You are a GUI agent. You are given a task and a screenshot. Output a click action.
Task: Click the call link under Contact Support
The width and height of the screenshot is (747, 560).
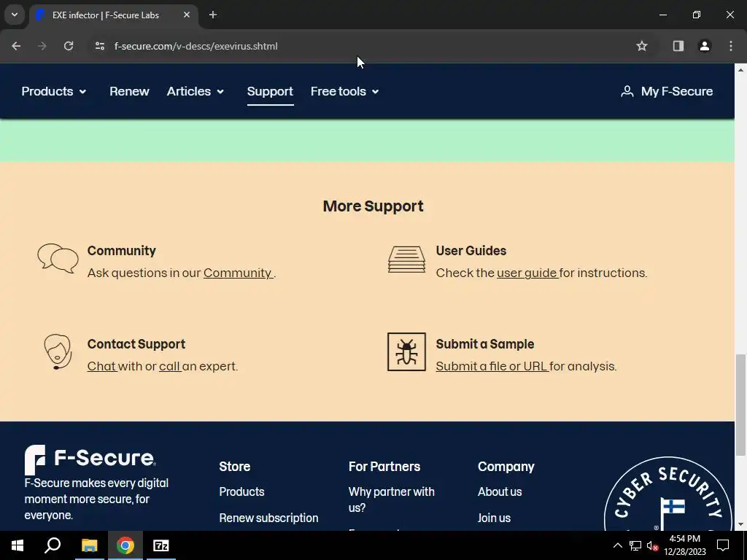169,366
